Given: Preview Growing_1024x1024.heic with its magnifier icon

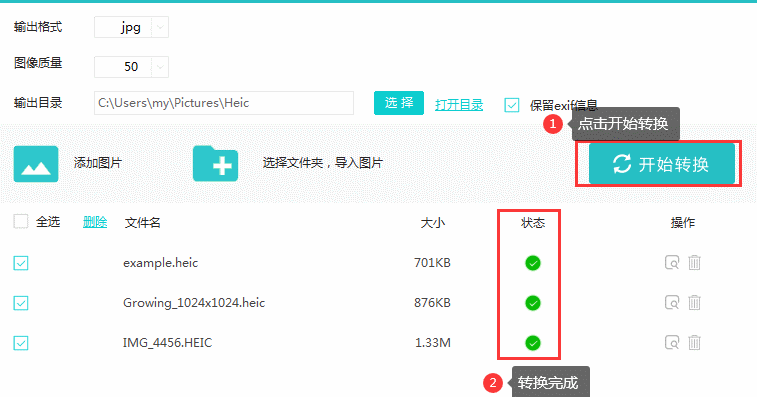Looking at the screenshot, I should click(672, 303).
